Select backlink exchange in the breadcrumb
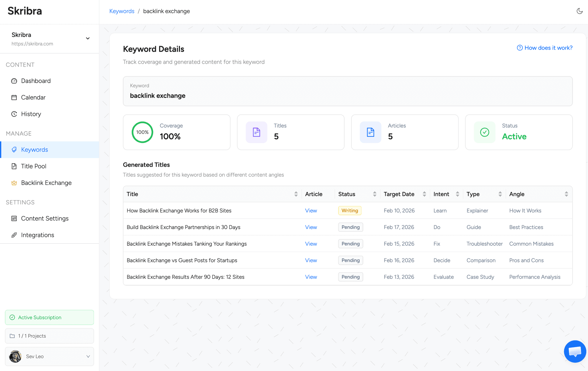The image size is (588, 371). point(167,11)
